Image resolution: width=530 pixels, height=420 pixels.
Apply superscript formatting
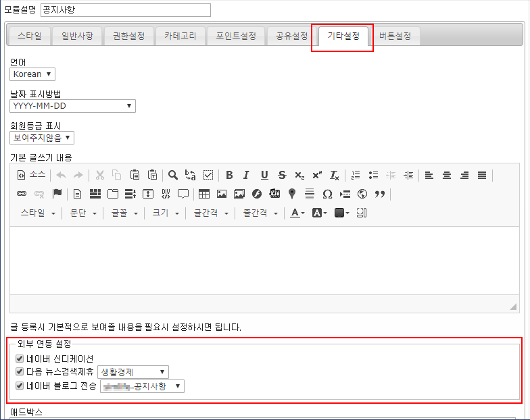click(x=317, y=175)
